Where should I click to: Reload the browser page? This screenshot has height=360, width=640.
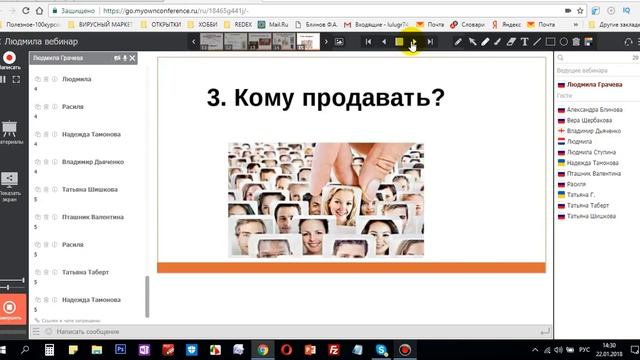[x=26, y=11]
